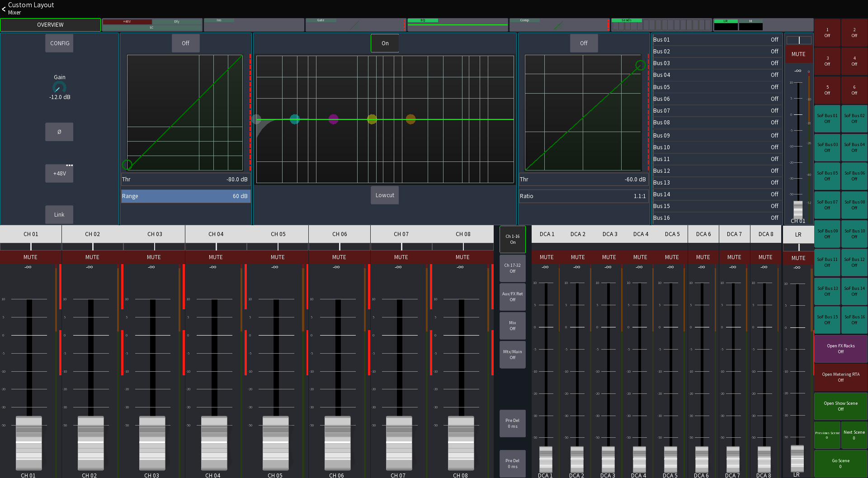Viewport: 868px width, 478px height.
Task: Click the Next Scene button
Action: point(854,435)
